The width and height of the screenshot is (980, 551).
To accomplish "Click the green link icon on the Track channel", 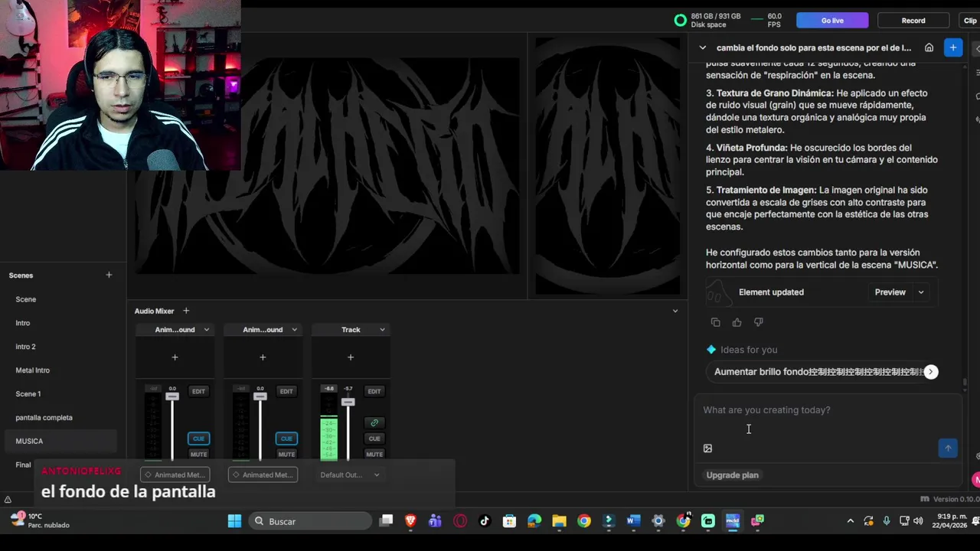I will click(x=374, y=422).
